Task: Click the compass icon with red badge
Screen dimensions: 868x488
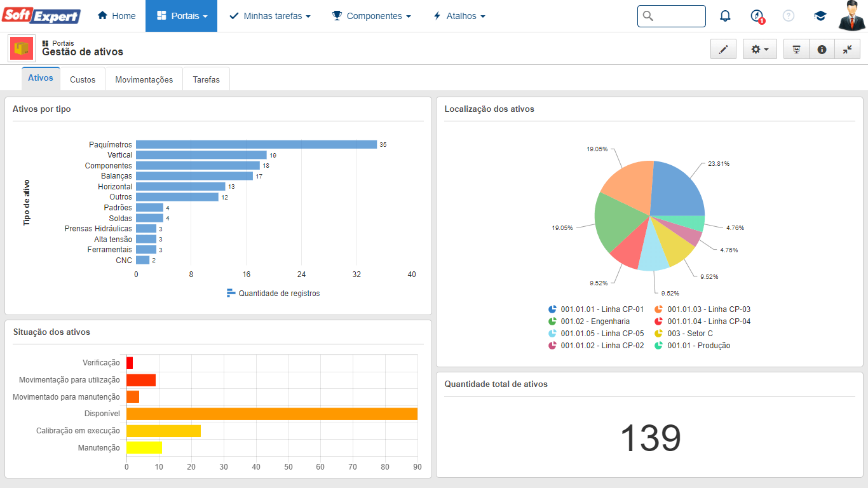Action: pos(756,16)
